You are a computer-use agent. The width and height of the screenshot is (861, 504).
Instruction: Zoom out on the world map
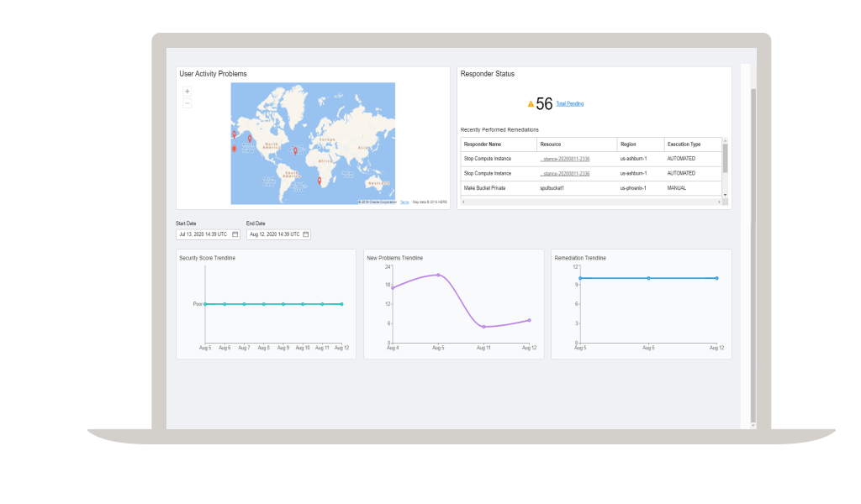pos(187,103)
